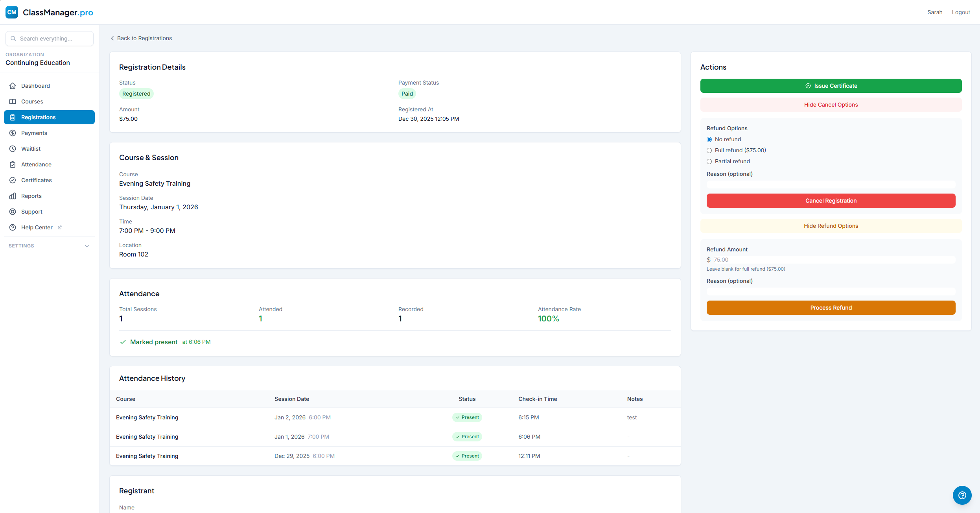Viewport: 980px width, 513px height.
Task: Click the Waitlist clock icon
Action: coord(13,149)
